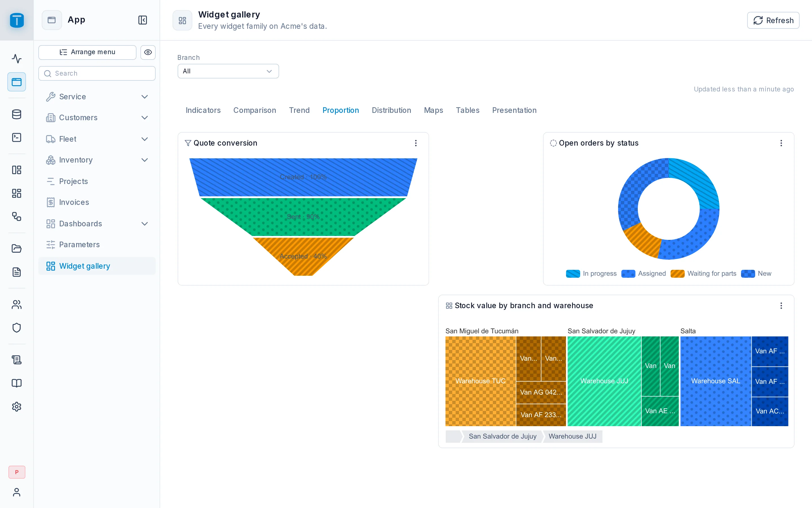Open Open orders by status options menu
This screenshot has width=812, height=508.
[781, 143]
